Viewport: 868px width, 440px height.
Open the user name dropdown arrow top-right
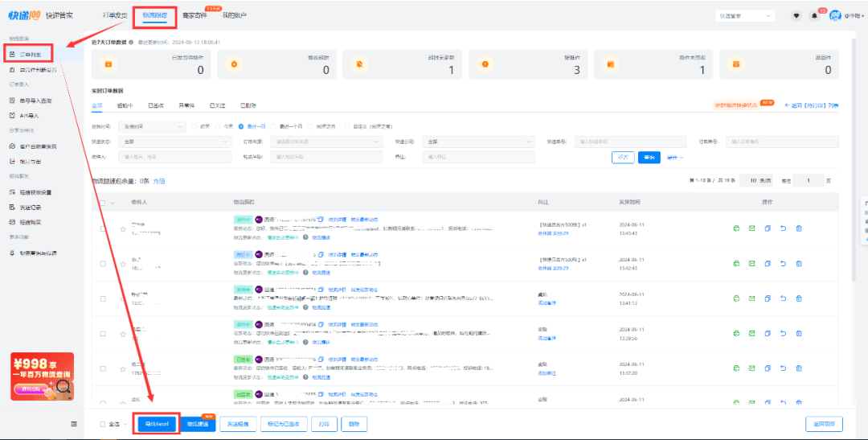click(x=862, y=16)
